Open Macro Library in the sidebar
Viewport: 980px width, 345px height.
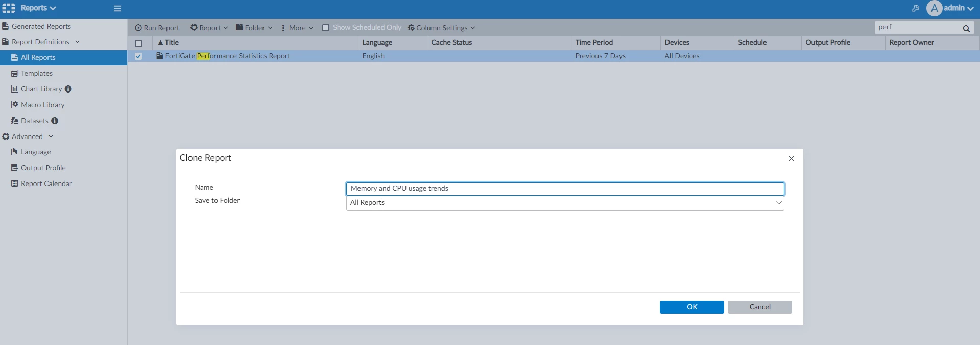point(43,105)
